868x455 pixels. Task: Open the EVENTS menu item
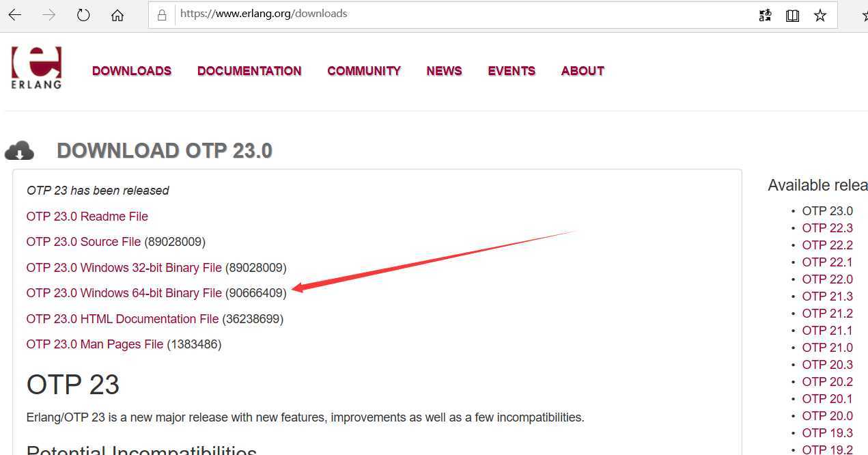[x=512, y=71]
